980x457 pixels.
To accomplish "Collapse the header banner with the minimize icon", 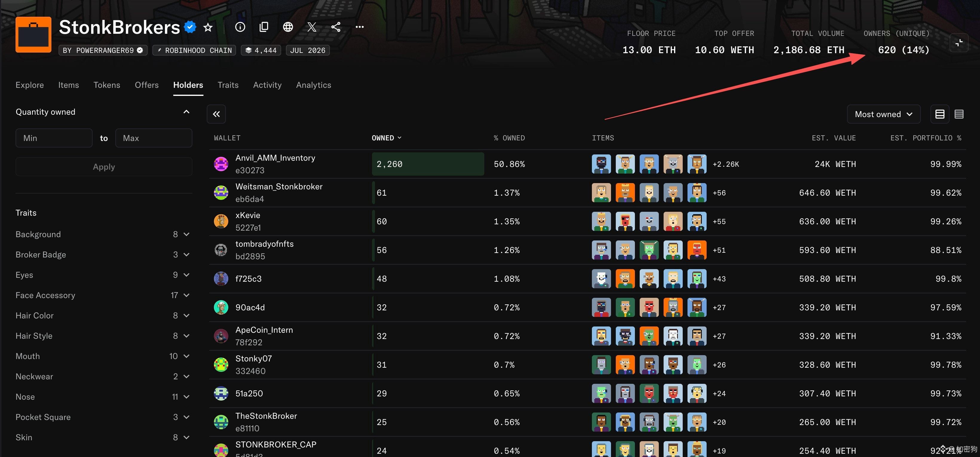I will [959, 43].
